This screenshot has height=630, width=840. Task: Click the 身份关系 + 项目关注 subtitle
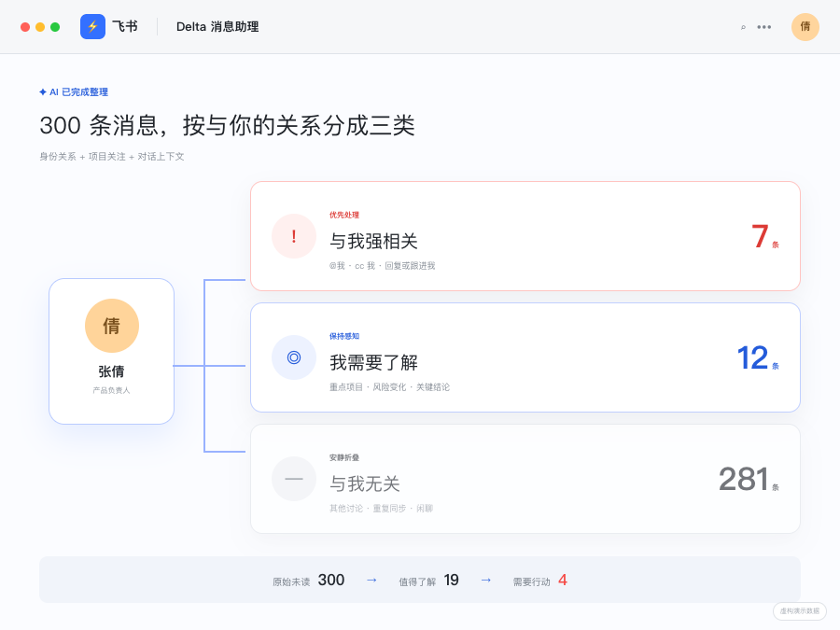click(112, 157)
